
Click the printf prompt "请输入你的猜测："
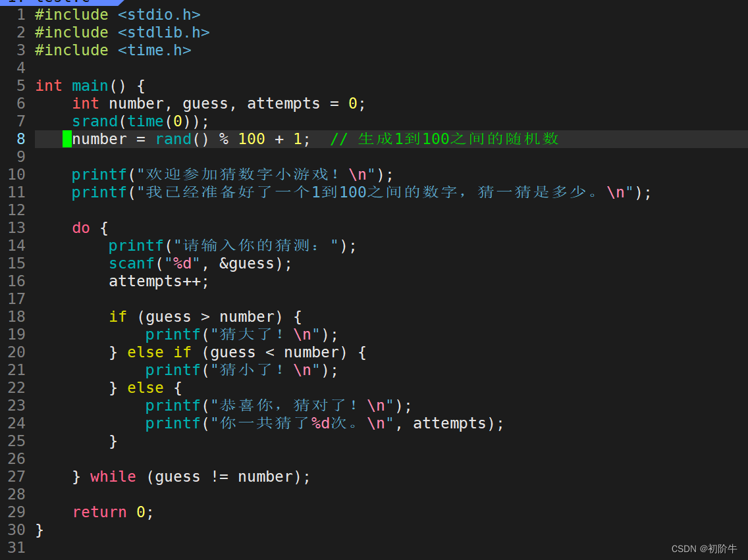[232, 245]
